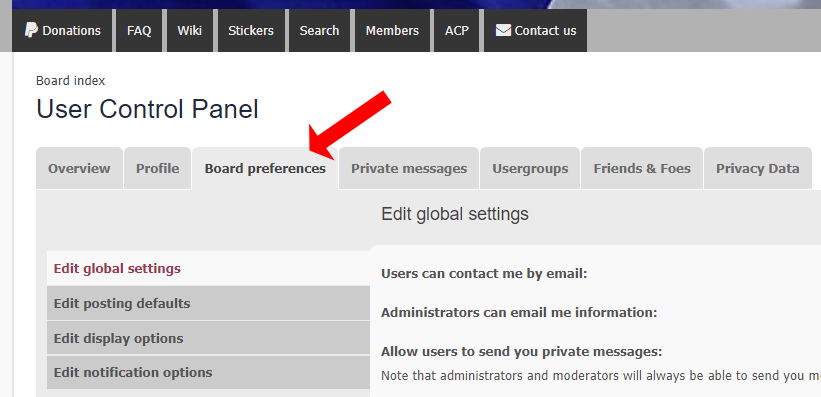
Task: Go to Board index breadcrumb
Action: 71,81
